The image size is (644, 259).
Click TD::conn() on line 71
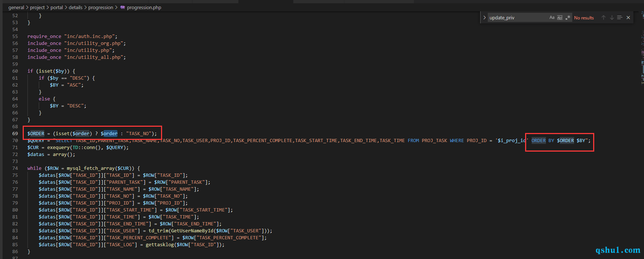[x=86, y=147]
